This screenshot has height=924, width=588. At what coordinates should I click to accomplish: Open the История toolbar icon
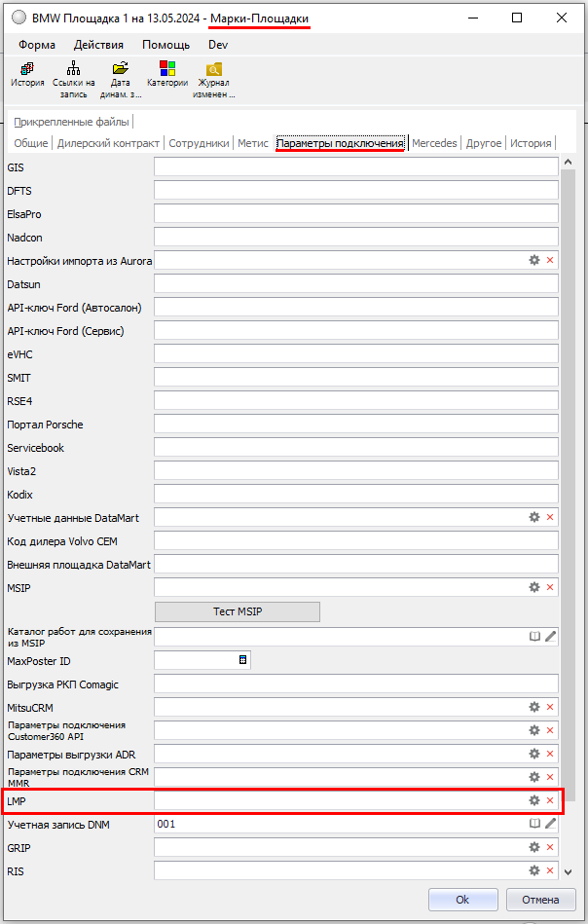27,75
